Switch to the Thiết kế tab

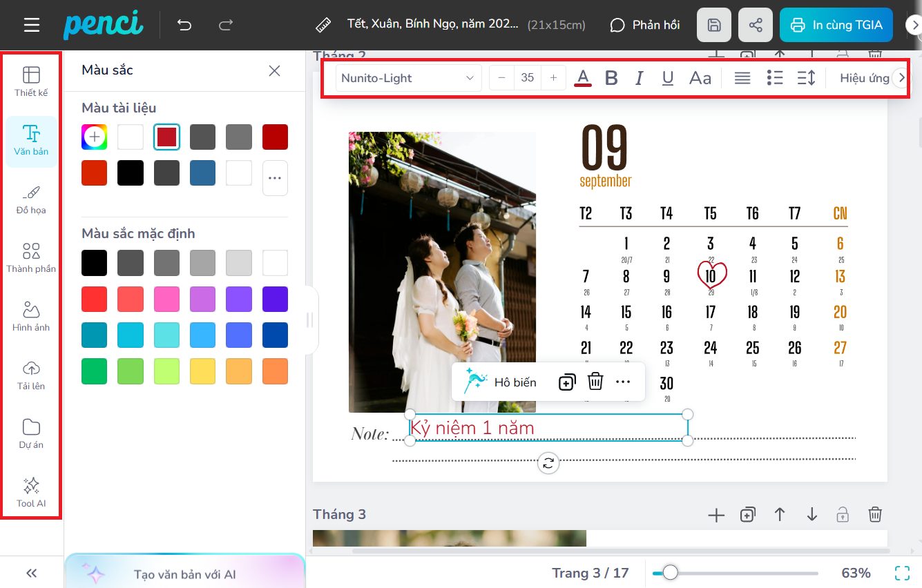point(31,81)
